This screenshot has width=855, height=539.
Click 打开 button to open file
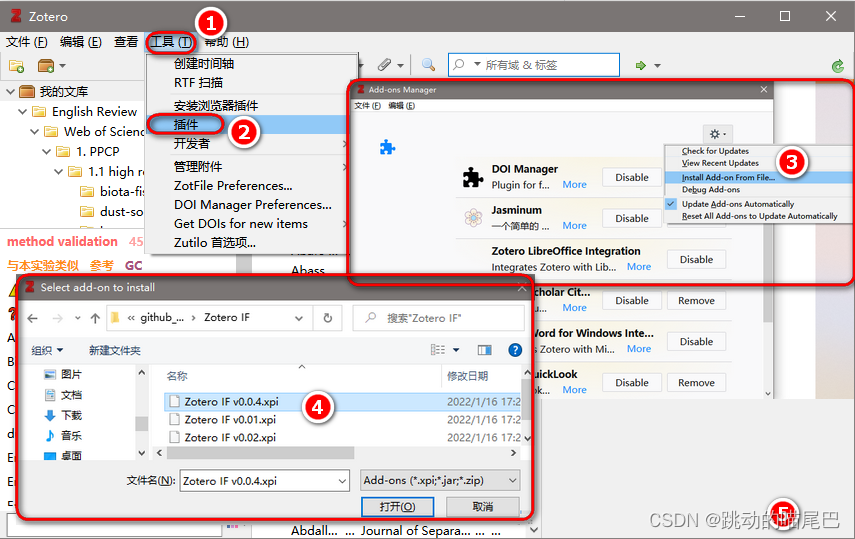(398, 507)
